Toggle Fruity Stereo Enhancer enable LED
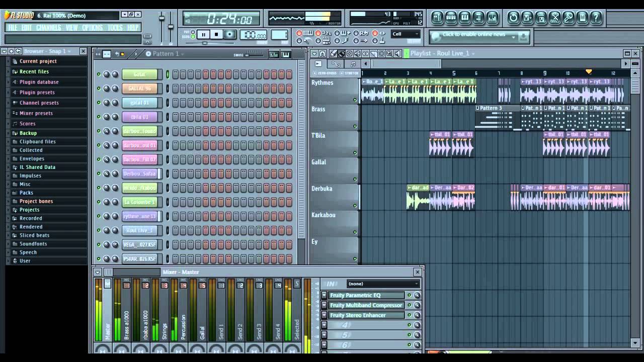Screen dimensions: 644x362 pos(409,315)
